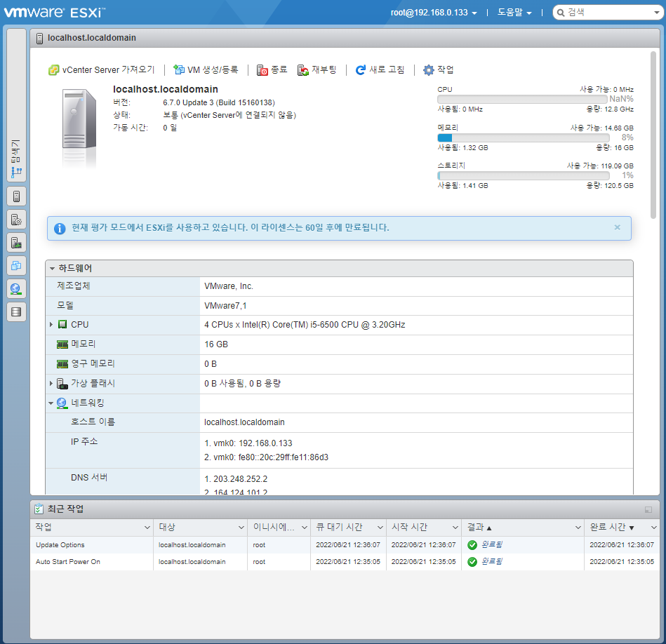Open the 작업 column header dropdown
The width and height of the screenshot is (666, 644).
click(x=147, y=528)
